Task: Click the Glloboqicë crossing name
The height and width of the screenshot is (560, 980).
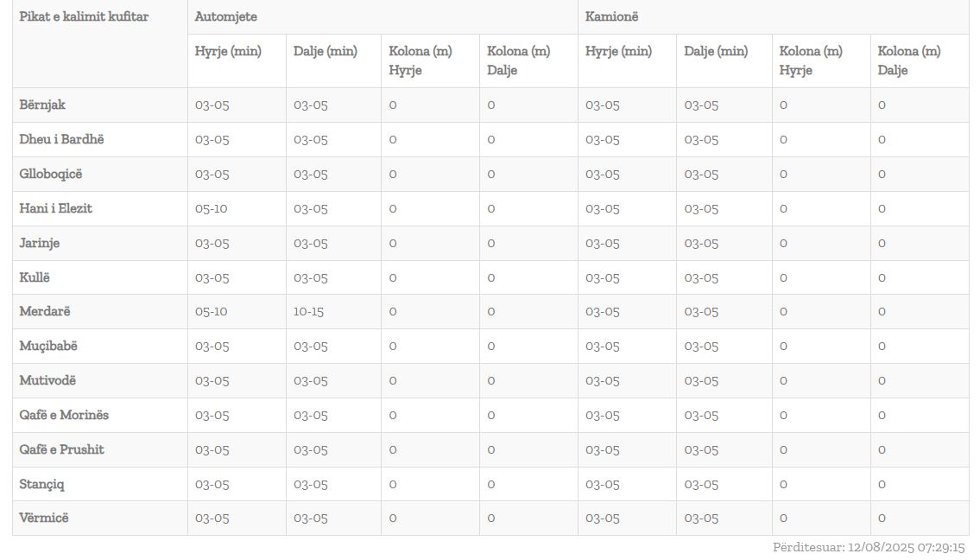Action: click(51, 174)
